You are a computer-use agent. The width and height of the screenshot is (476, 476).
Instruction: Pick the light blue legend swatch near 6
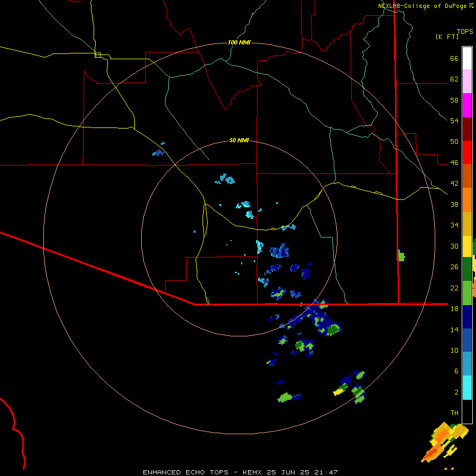[467, 364]
